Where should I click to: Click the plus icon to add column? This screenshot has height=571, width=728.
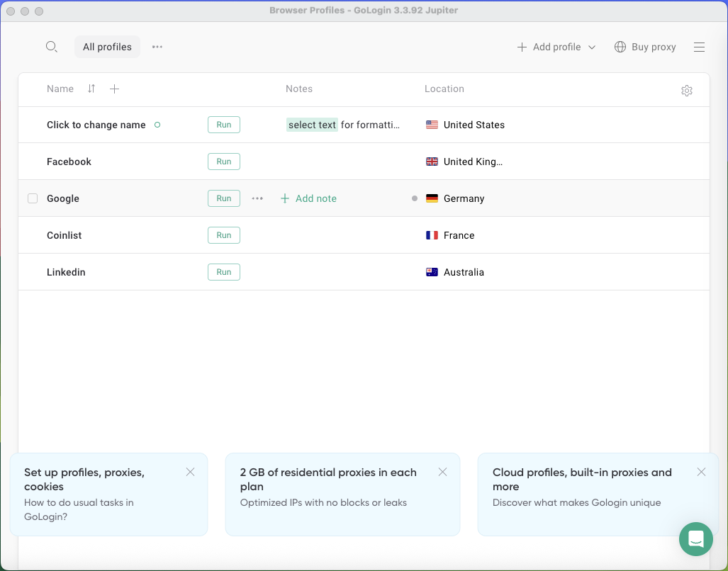[x=115, y=89]
